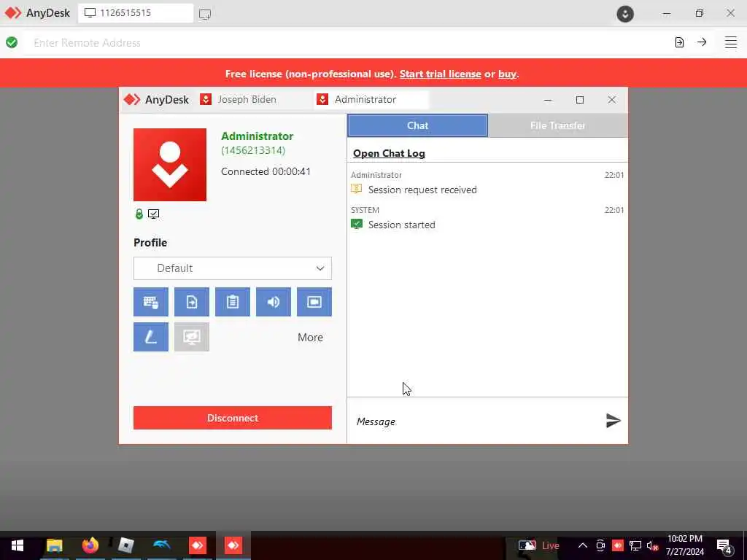The height and width of the screenshot is (560, 747).
Task: Click the Session request received message
Action: click(x=422, y=190)
